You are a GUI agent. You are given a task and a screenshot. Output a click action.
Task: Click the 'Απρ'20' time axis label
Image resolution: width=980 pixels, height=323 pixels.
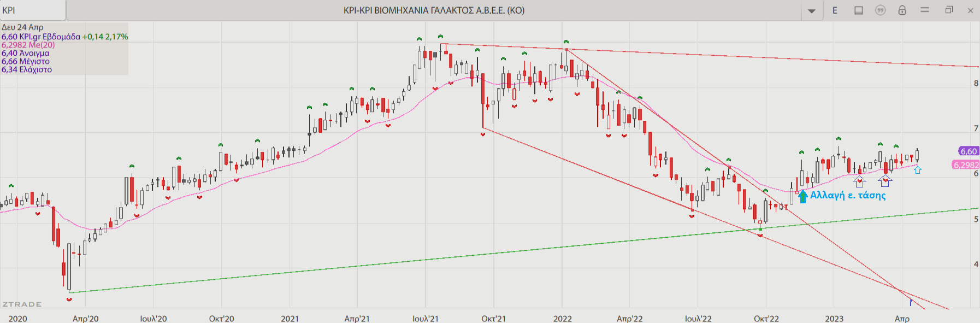pos(86,318)
